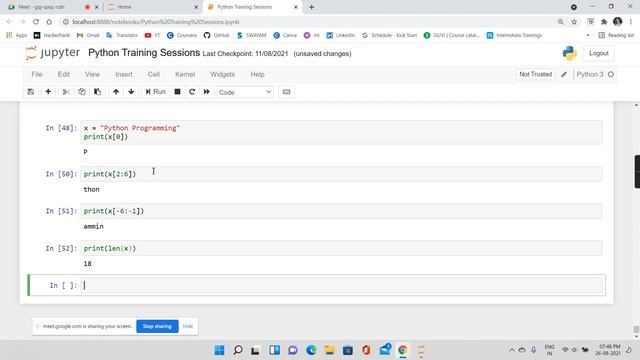Restart the kernel with the circular arrow
The image size is (640, 360).
[x=192, y=92]
